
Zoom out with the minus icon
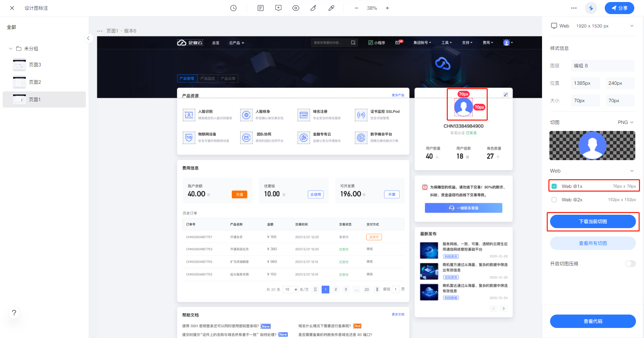pos(357,8)
